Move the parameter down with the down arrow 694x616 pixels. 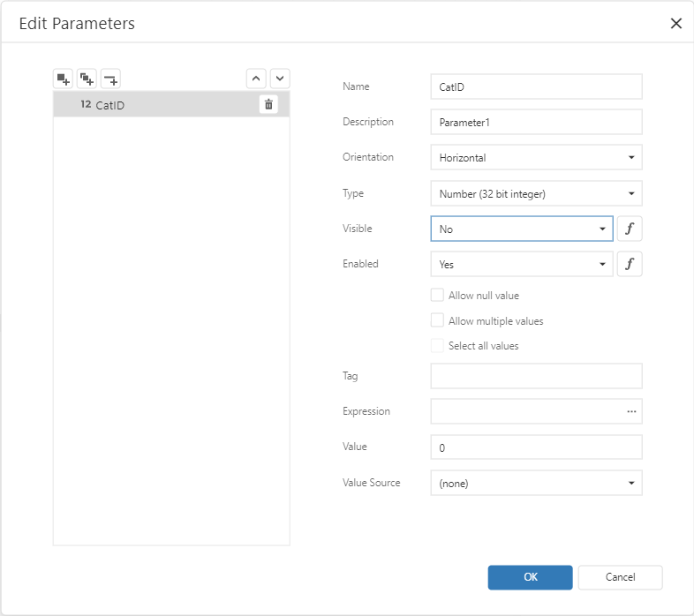(x=279, y=79)
